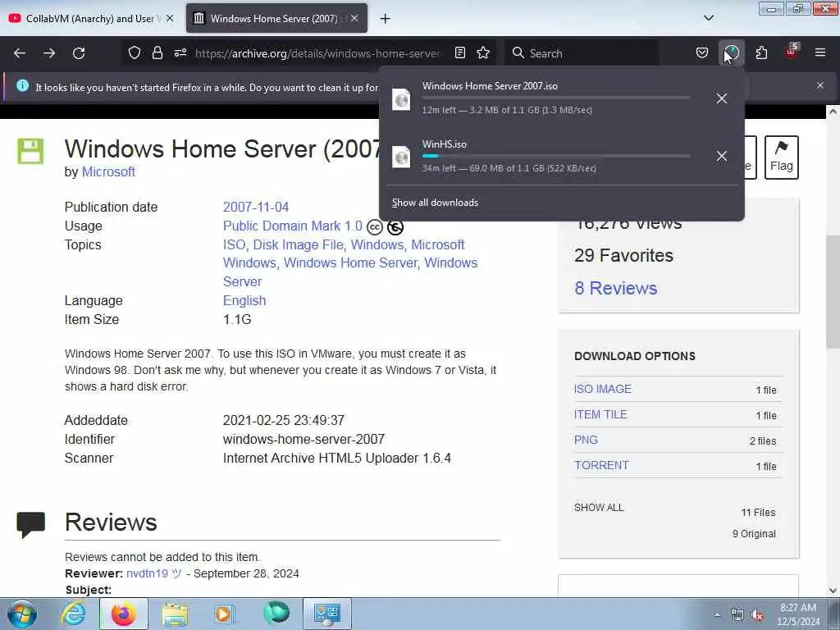
Task: Open the Disk Image File topic link
Action: tap(298, 244)
